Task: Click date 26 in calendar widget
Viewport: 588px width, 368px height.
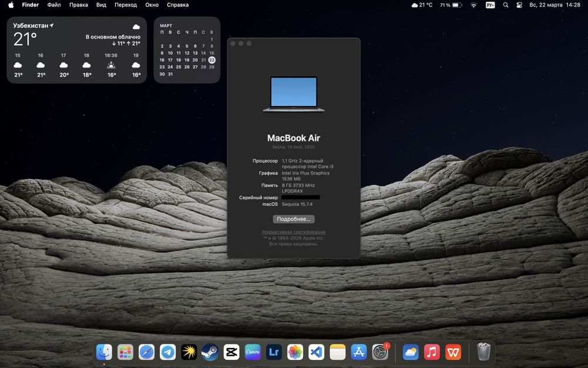Action: [187, 67]
